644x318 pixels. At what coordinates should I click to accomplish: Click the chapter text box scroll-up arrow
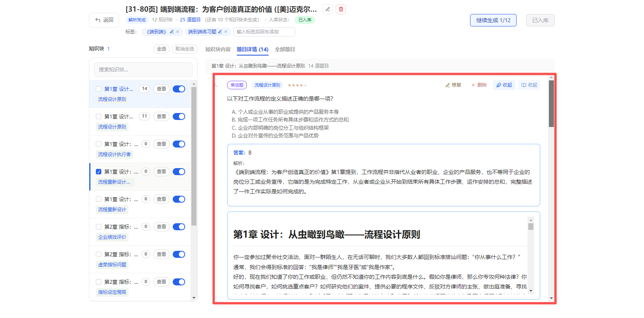pyautogui.click(x=531, y=220)
